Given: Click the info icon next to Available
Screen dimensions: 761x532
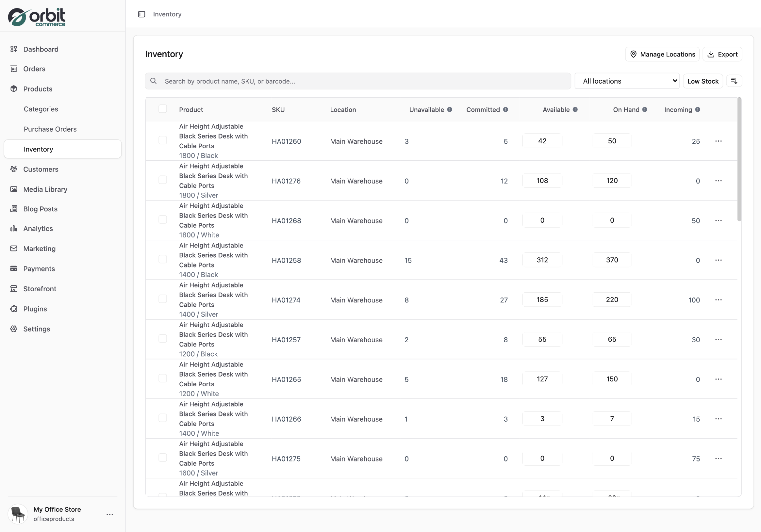Looking at the screenshot, I should point(575,110).
